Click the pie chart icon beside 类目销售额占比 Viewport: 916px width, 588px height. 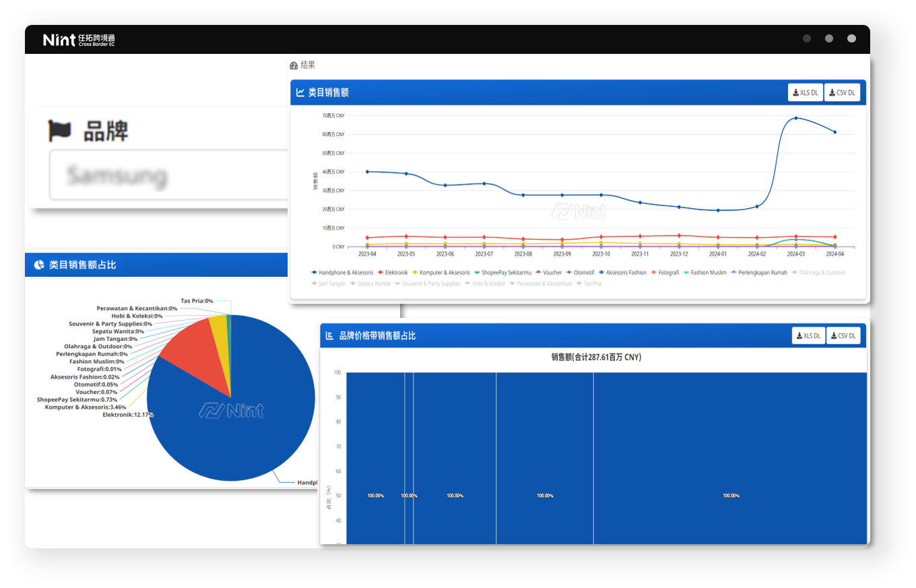coord(39,265)
